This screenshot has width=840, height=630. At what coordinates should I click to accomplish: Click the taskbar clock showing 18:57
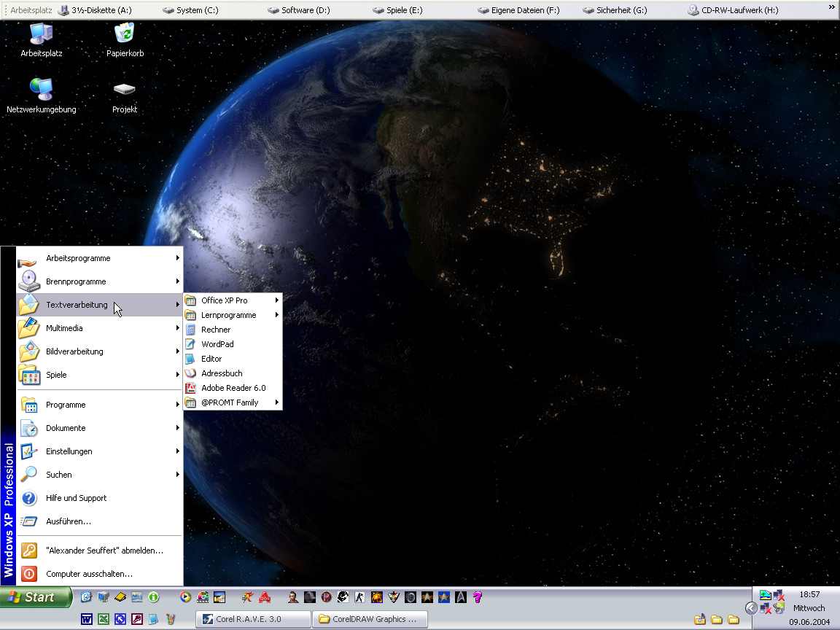click(x=809, y=595)
